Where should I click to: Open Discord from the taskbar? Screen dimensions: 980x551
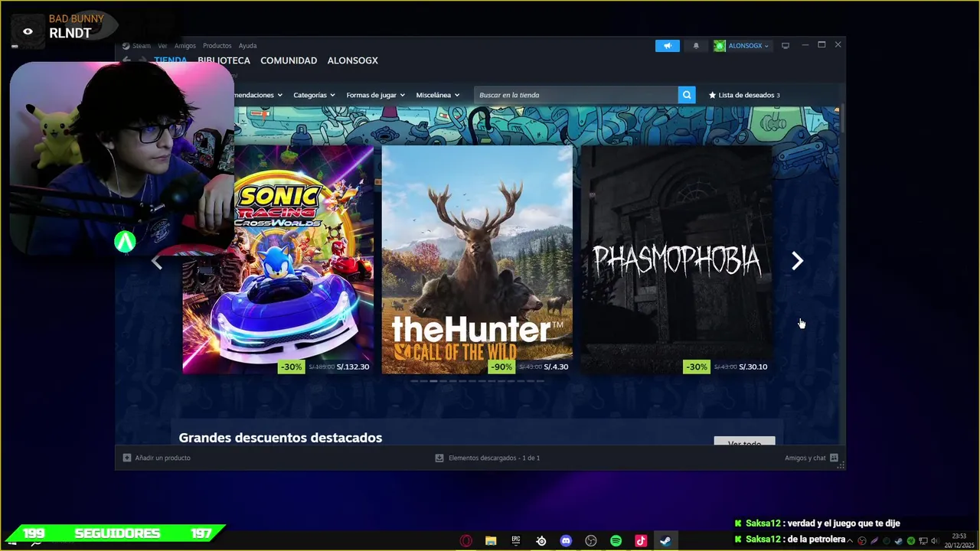tap(566, 541)
